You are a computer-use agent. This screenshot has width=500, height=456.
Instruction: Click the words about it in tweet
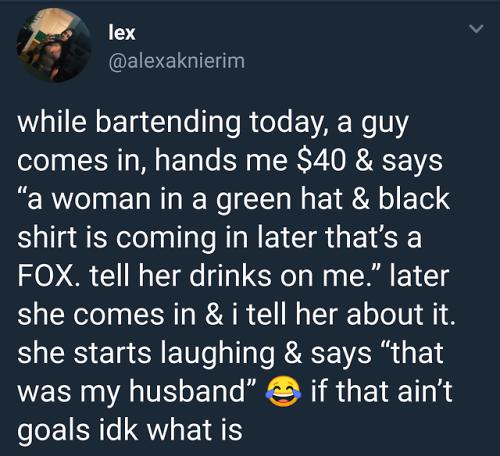click(401, 314)
